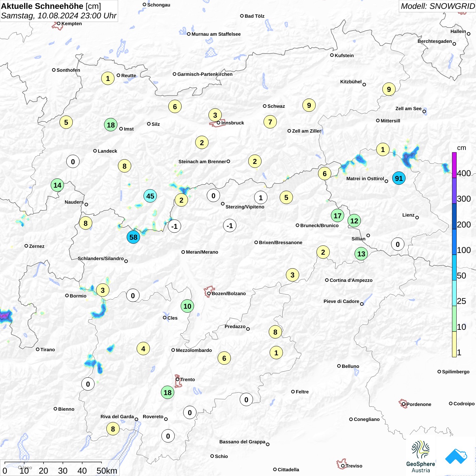Click the Garmisch-Partenkirchen label
The width and height of the screenshot is (476, 476).
[x=205, y=74]
